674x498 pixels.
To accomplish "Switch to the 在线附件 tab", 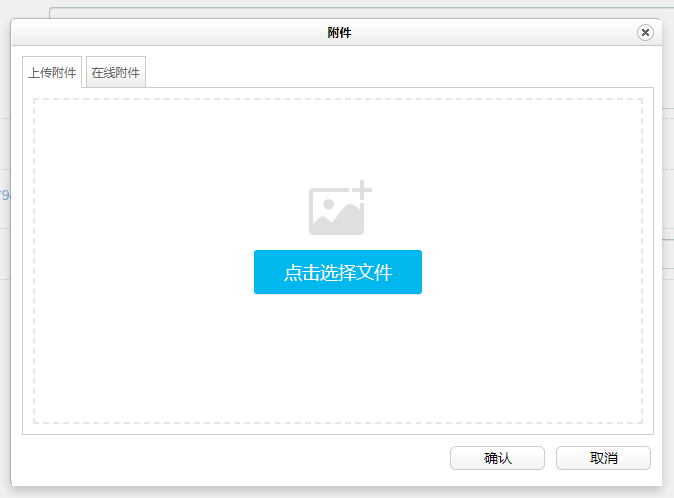I will 116,73.
